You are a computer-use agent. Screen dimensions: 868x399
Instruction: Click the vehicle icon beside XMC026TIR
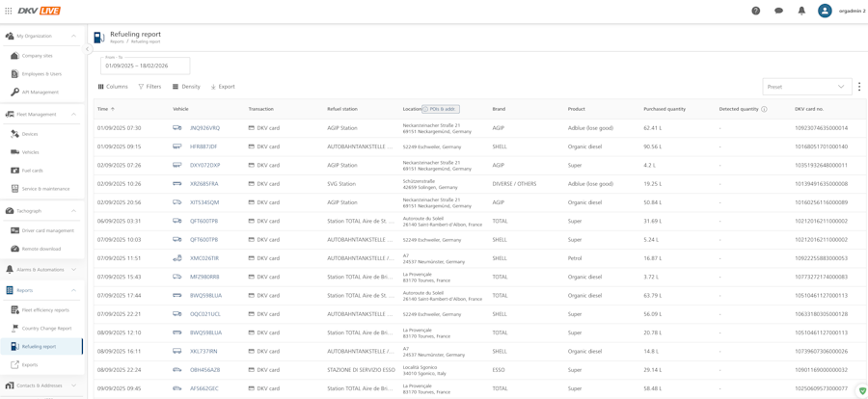(x=177, y=258)
